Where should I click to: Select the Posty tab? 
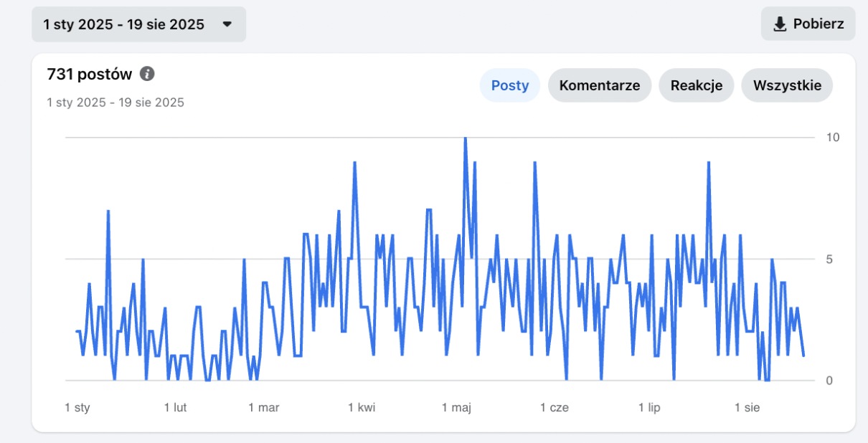(x=509, y=85)
